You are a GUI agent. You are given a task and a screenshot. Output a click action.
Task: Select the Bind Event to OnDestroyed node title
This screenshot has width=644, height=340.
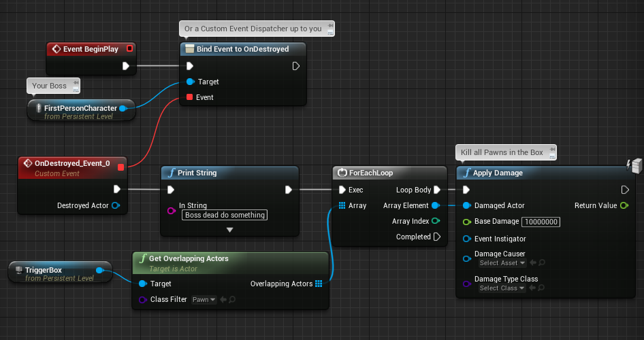pos(243,49)
